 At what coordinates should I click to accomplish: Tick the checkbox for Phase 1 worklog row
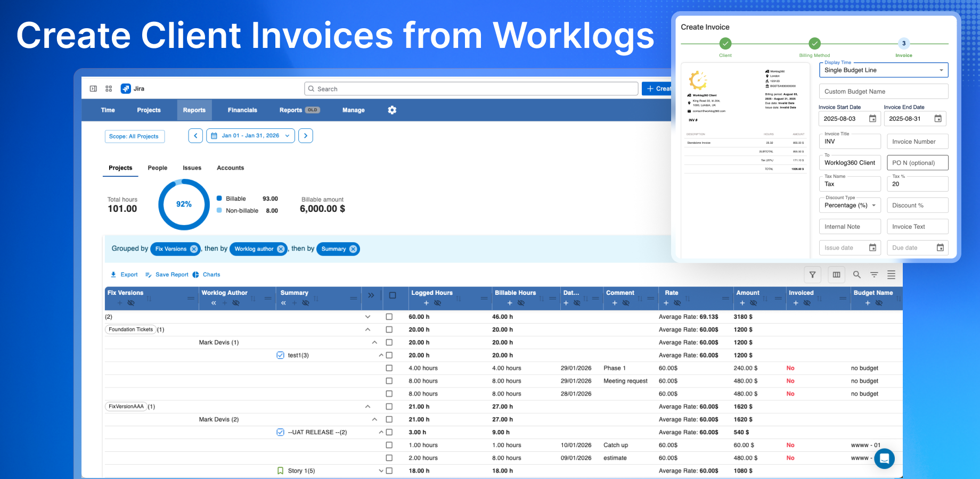pos(389,368)
